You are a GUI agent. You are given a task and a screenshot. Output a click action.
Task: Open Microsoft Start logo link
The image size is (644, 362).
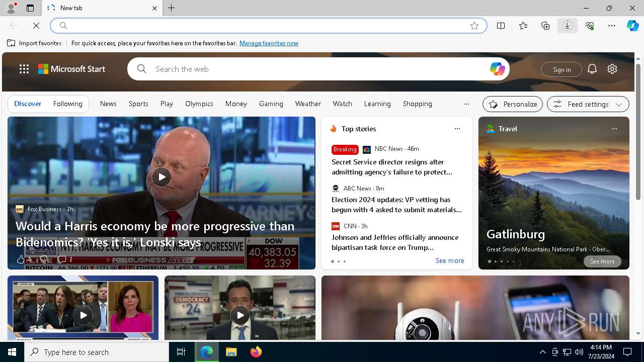[72, 69]
